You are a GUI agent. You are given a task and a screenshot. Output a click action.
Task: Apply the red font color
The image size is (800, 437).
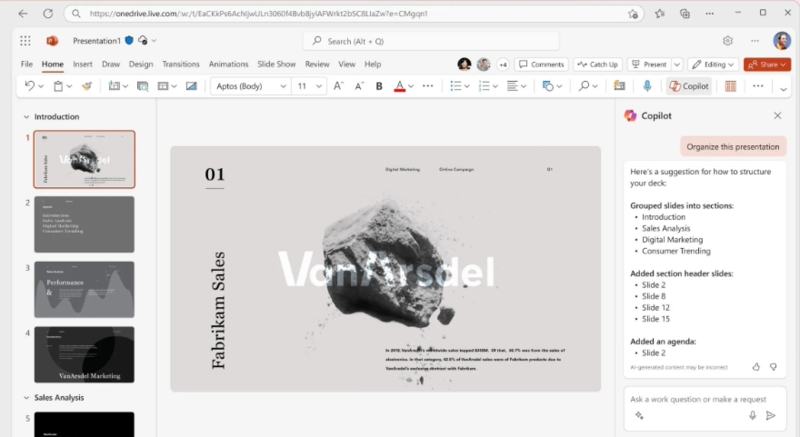(400, 86)
